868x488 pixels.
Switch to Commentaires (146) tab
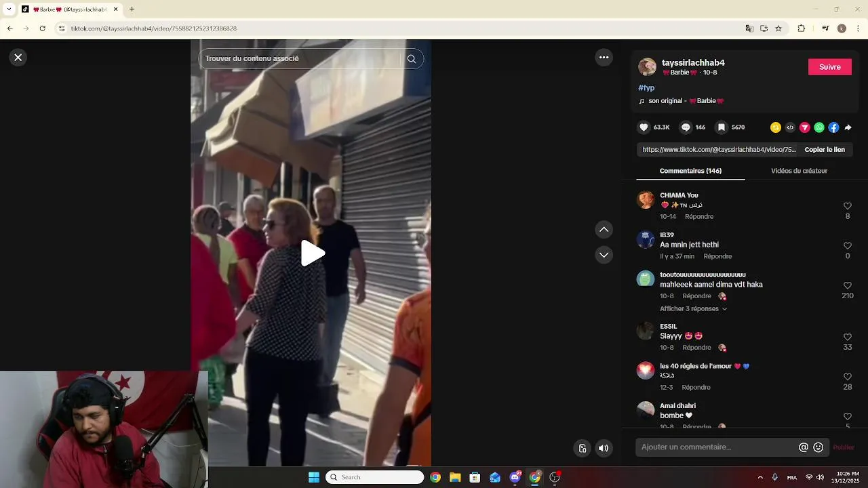point(690,171)
